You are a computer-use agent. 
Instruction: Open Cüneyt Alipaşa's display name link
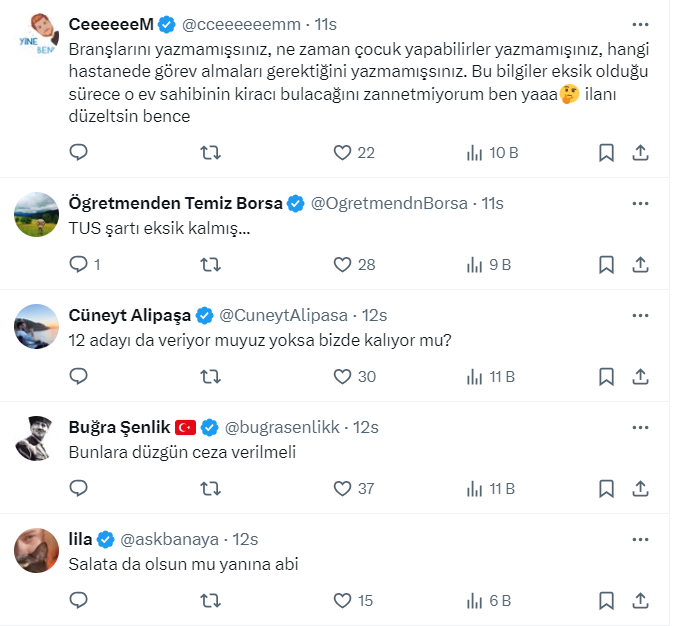[129, 315]
